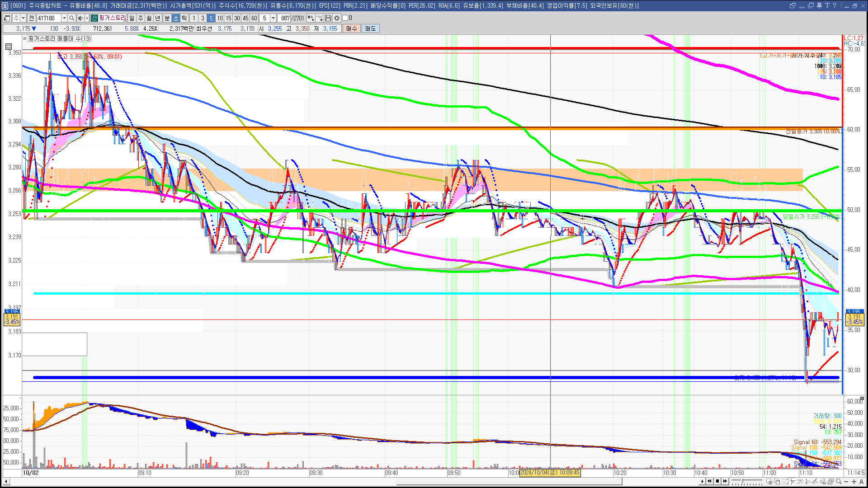
Task: Click the minus zoom-out icon at bottom right
Action: coord(847,481)
